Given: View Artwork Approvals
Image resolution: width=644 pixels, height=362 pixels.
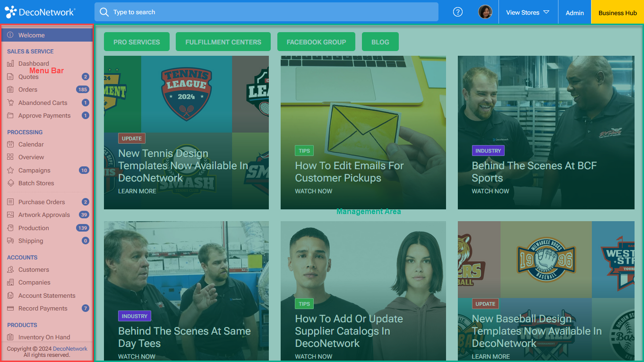Looking at the screenshot, I should tap(42, 215).
